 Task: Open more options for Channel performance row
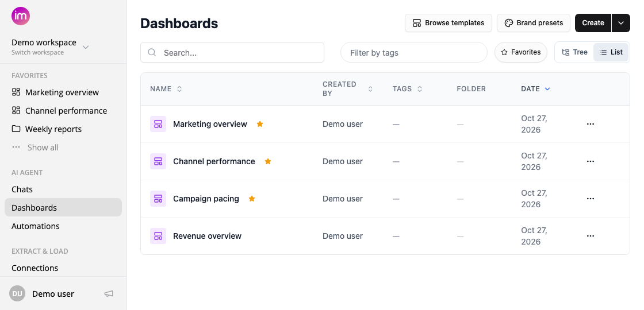coord(590,161)
